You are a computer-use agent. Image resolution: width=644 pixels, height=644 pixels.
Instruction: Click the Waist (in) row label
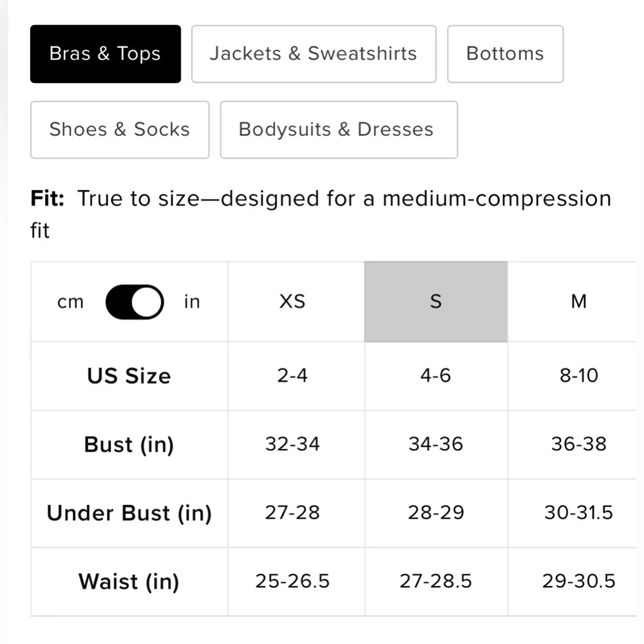pos(129,582)
